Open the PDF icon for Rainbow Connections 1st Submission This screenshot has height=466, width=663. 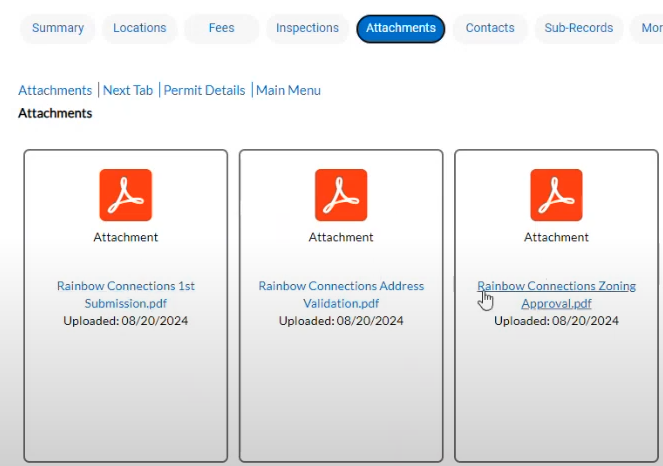coord(126,195)
